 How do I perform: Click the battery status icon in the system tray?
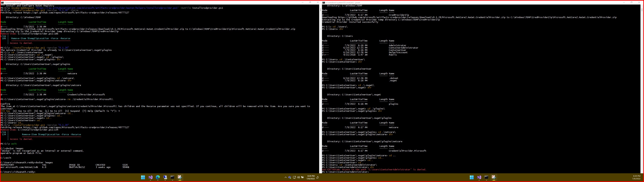pyautogui.click(x=302, y=177)
